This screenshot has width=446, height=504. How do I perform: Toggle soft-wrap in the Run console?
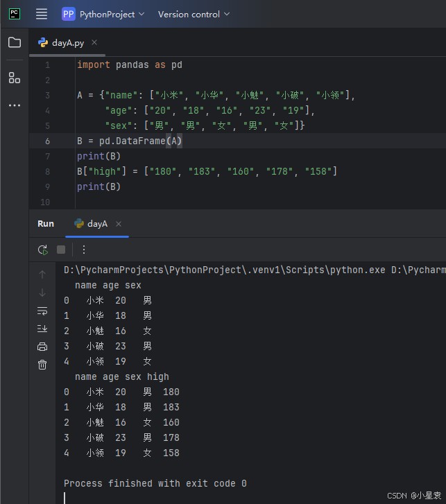42,311
